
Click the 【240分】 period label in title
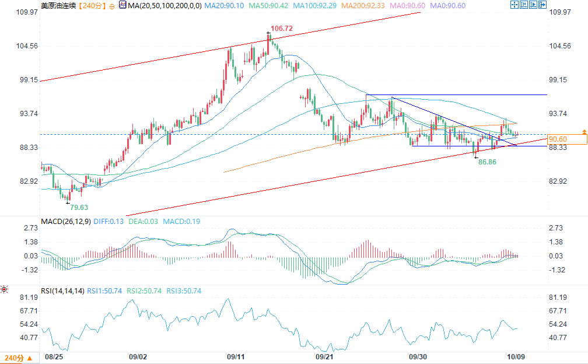pos(92,6)
